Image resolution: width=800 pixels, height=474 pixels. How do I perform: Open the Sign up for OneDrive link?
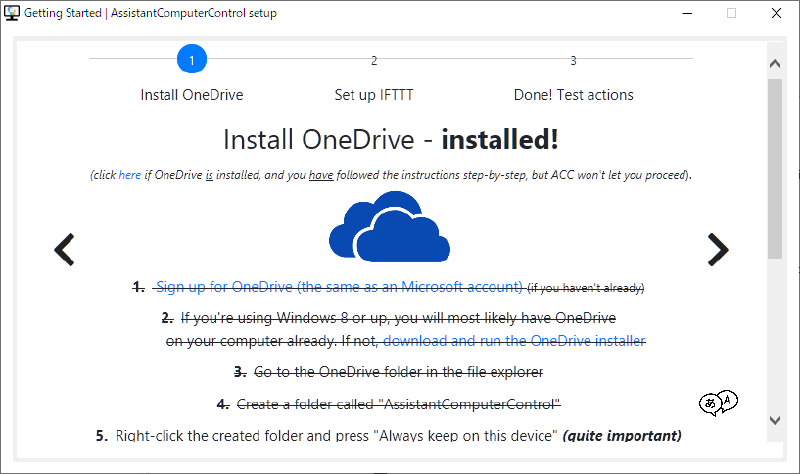pyautogui.click(x=340, y=287)
